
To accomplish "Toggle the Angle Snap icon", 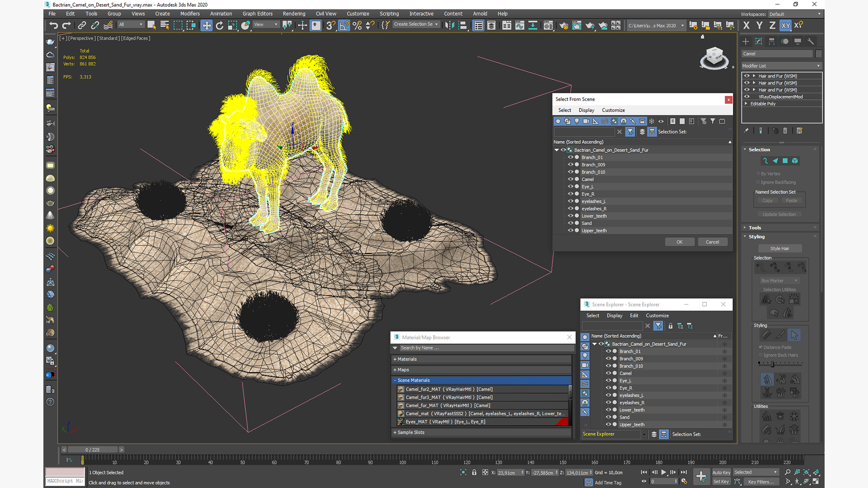I will point(344,25).
